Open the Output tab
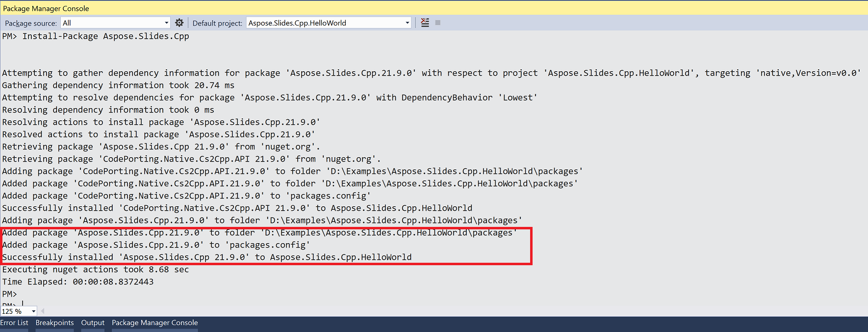This screenshot has height=332, width=868. tap(93, 323)
